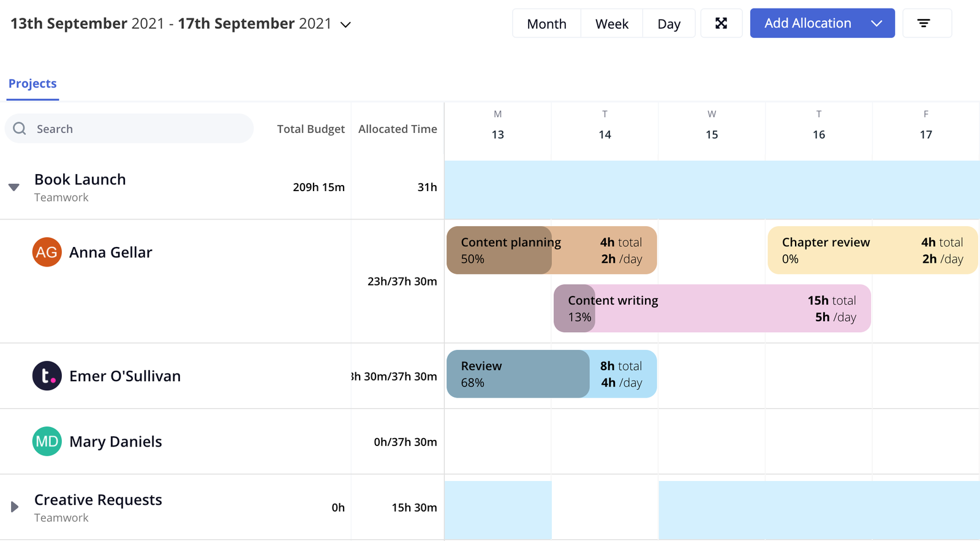Expand the Creative Requests project
This screenshot has height=541, width=980.
tap(13, 506)
